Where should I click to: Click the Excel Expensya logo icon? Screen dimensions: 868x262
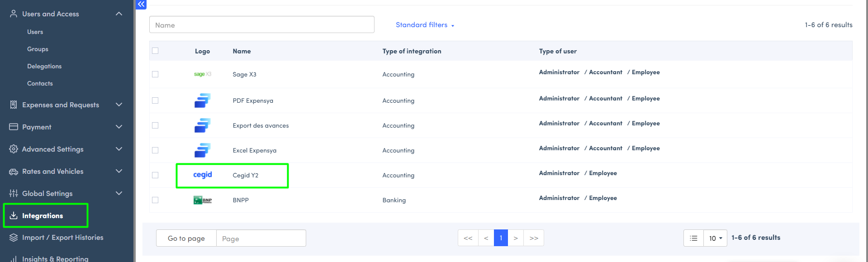202,150
